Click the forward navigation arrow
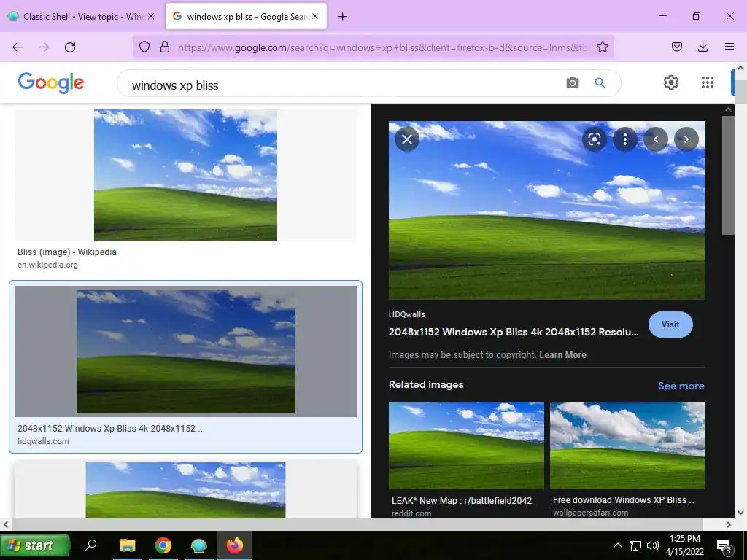747x560 pixels. [x=44, y=47]
